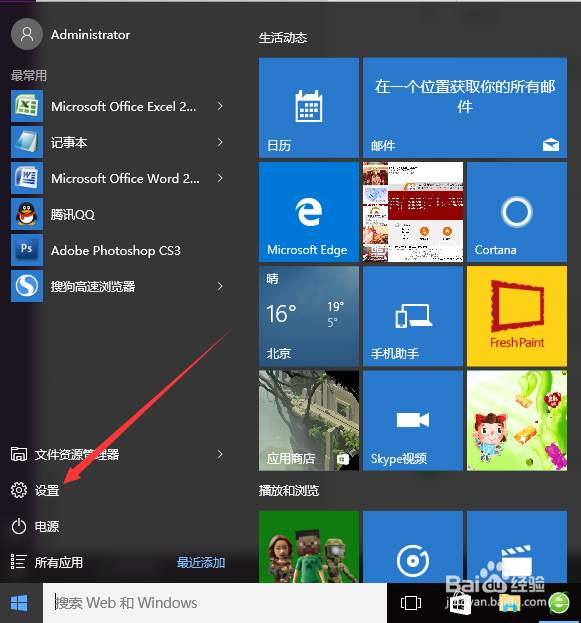This screenshot has height=623, width=581.
Task: Launch 腾讯QQ penguin icon
Action: coord(27,214)
